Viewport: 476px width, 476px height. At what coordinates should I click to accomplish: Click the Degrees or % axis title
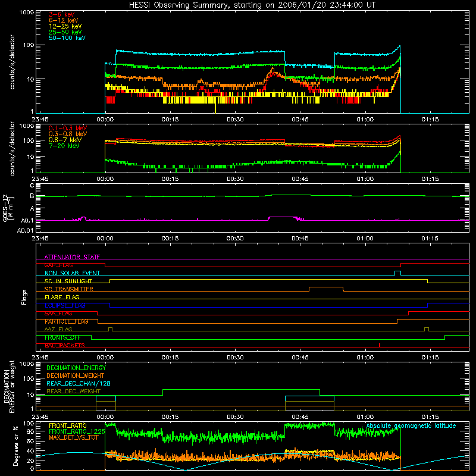coord(15,446)
